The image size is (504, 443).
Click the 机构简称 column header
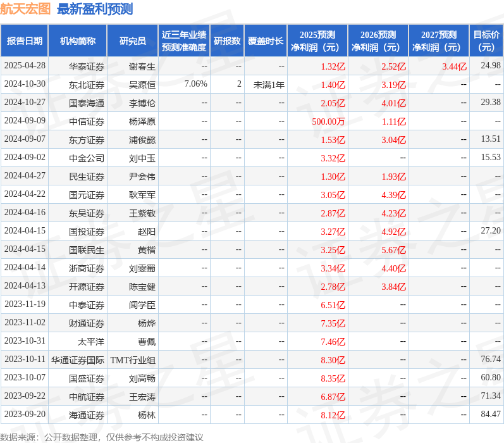(x=77, y=41)
